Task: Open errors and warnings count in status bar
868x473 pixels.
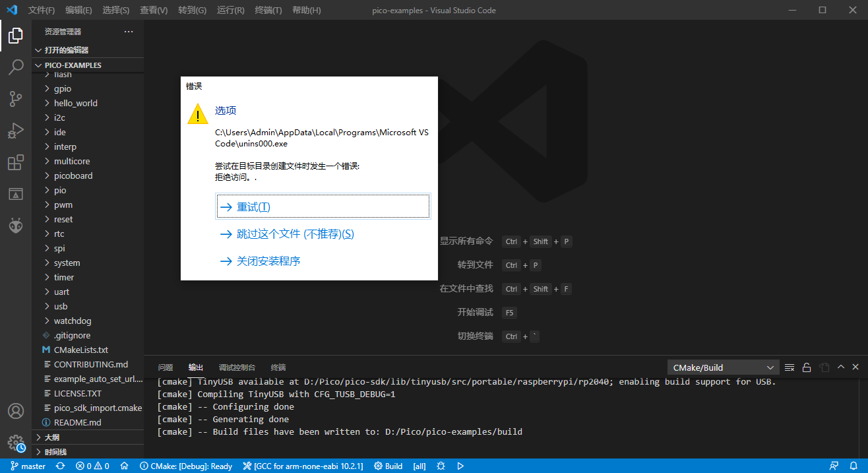Action: pyautogui.click(x=92, y=466)
